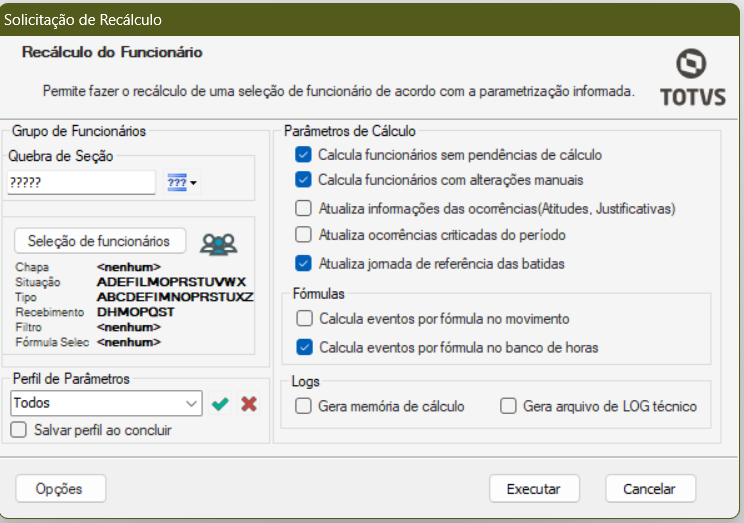Enable Gera arquivo de LOG técnico
The width and height of the screenshot is (744, 523).
[x=508, y=406]
